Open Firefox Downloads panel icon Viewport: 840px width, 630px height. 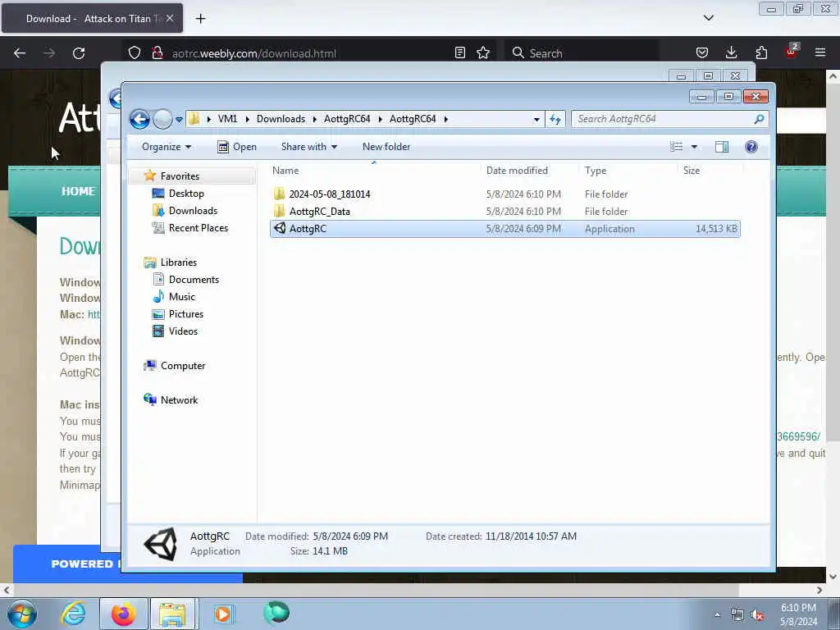pos(731,52)
